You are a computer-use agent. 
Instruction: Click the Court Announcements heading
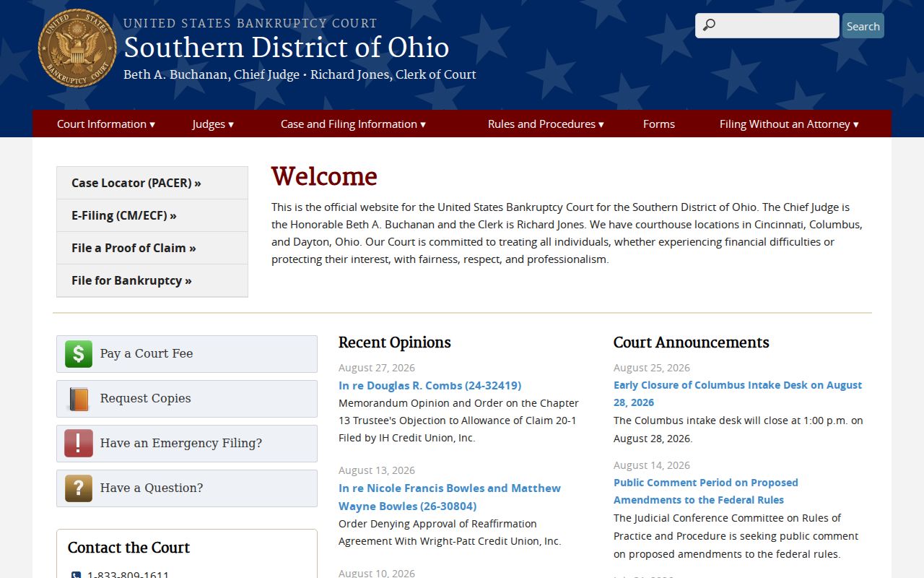tap(692, 342)
